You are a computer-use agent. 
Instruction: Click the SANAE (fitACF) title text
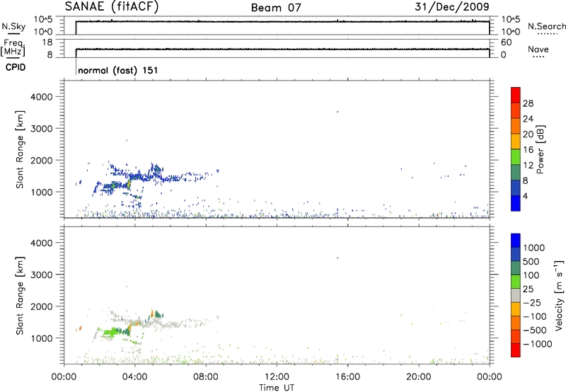pyautogui.click(x=112, y=7)
